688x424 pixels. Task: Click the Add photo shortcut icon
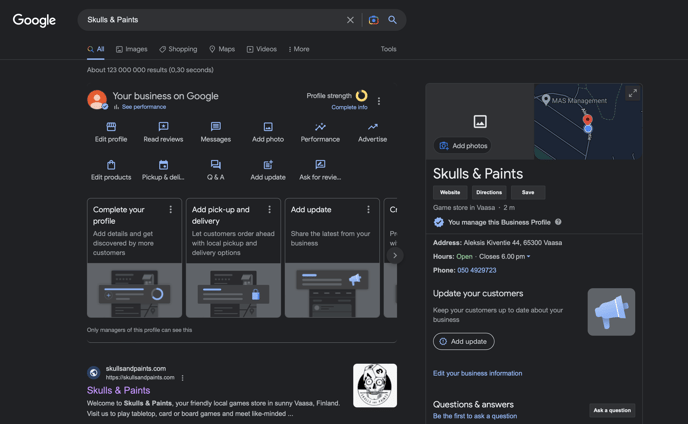268,127
